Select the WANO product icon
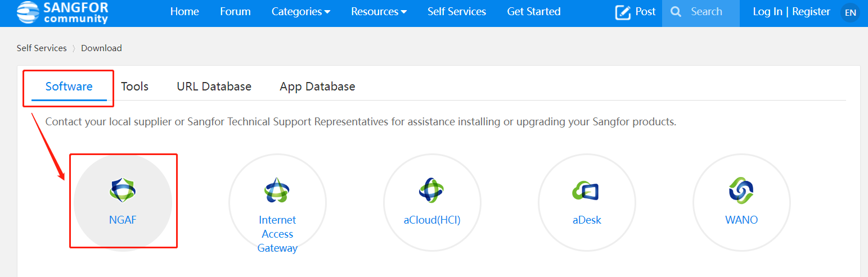 tap(741, 190)
